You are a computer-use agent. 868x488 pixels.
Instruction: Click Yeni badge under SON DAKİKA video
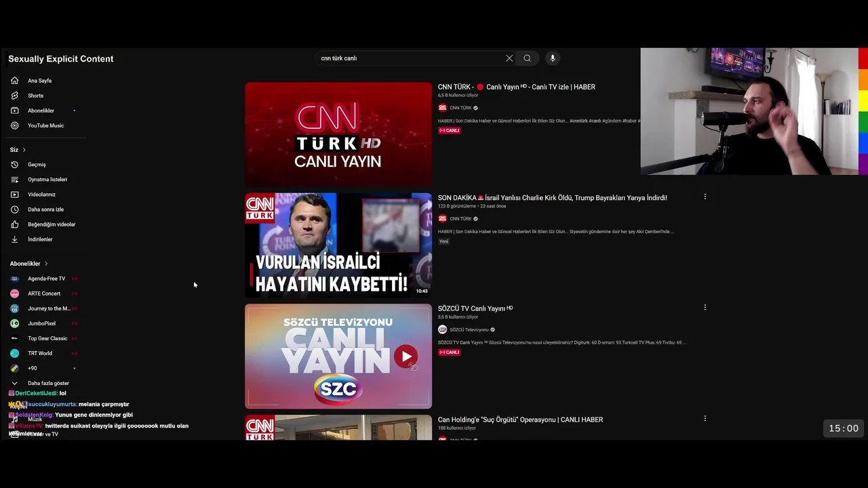pos(443,241)
